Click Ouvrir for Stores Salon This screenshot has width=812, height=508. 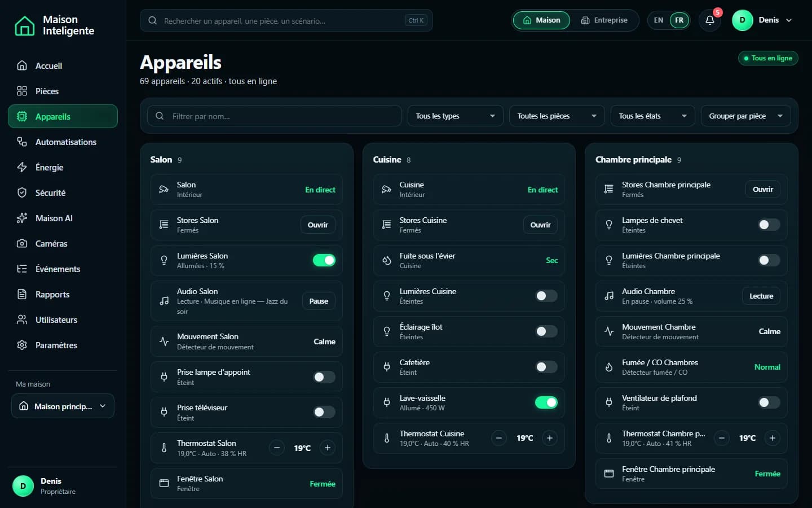[318, 225]
